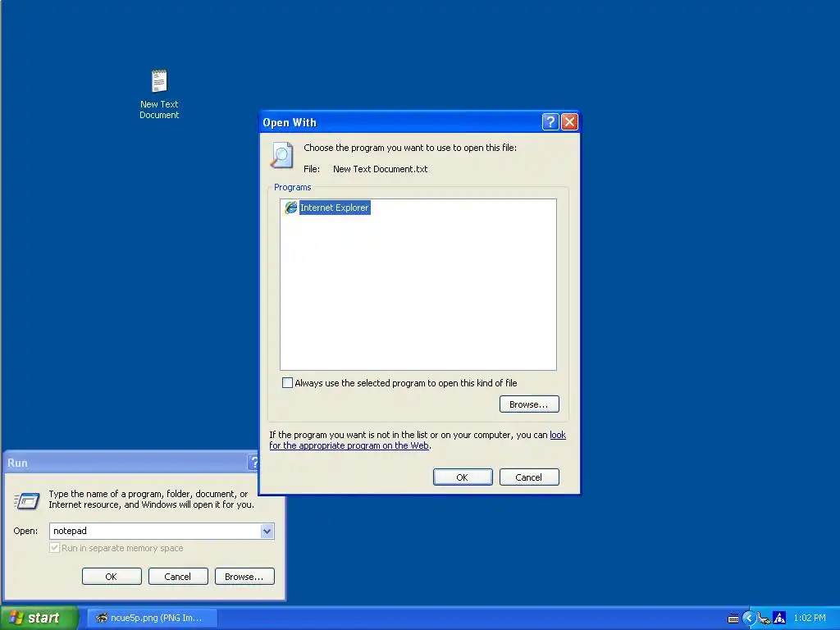Toggle Run in separate memory space checkbox
This screenshot has width=840, height=630.
tap(54, 547)
